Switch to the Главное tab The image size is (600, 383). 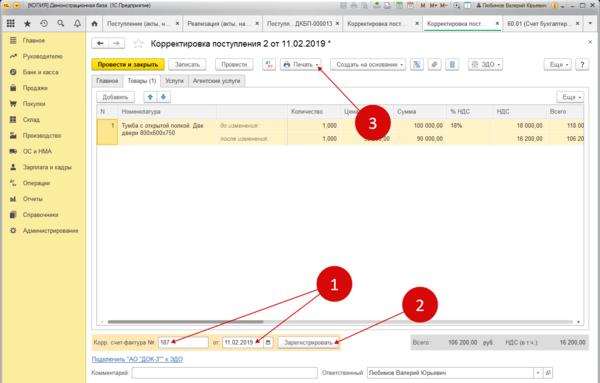pos(107,81)
